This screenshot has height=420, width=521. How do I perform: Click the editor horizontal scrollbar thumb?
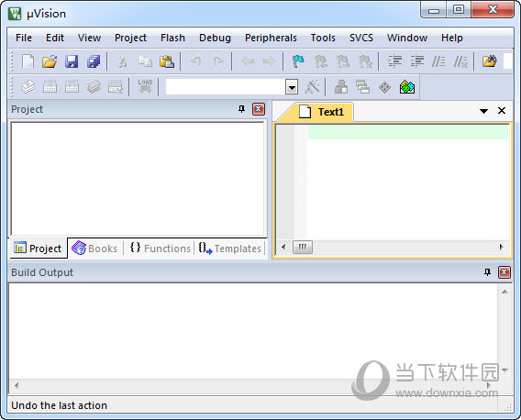pos(303,247)
